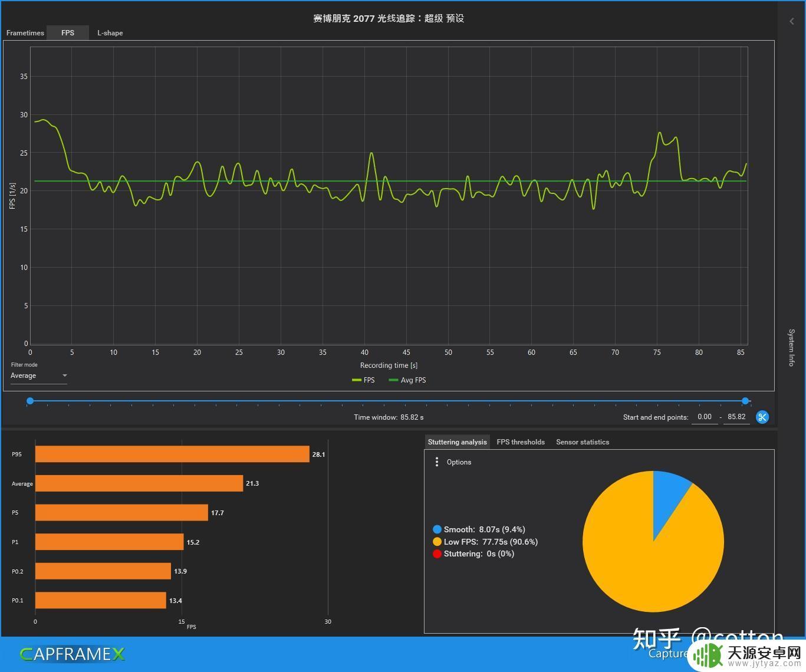Edit the end point 85.82 field
Screen dimensions: 806x672
pos(737,417)
